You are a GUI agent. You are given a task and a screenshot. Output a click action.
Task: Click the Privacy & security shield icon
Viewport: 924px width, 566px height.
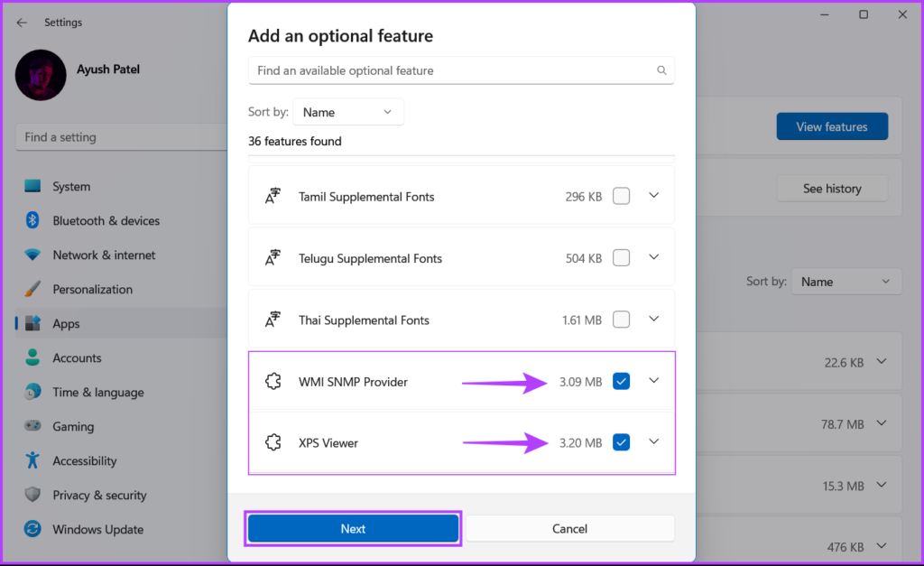(32, 495)
